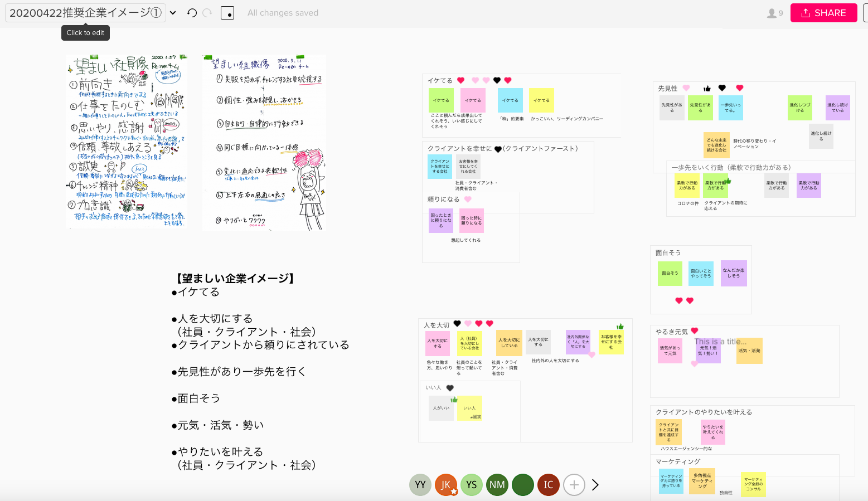Click the ●先見性があり一歩先を行く bullet line
Screen dimensions: 868x501
coord(239,372)
